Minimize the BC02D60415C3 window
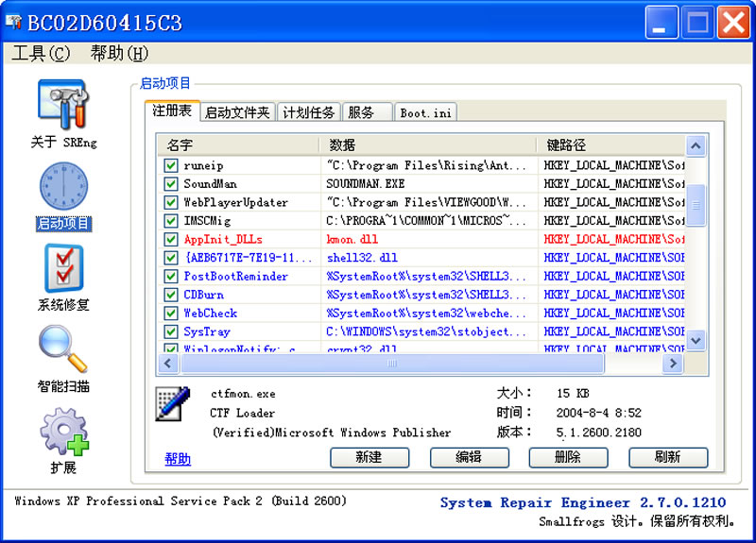756x543 pixels. pyautogui.click(x=661, y=22)
